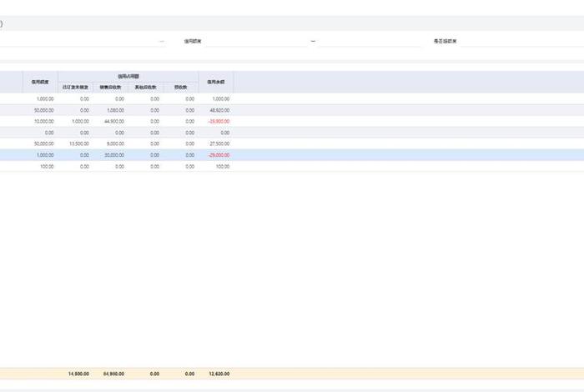Screen dimensions: 584x392
Task: Click the 其他应收数 column header
Action: click(145, 87)
